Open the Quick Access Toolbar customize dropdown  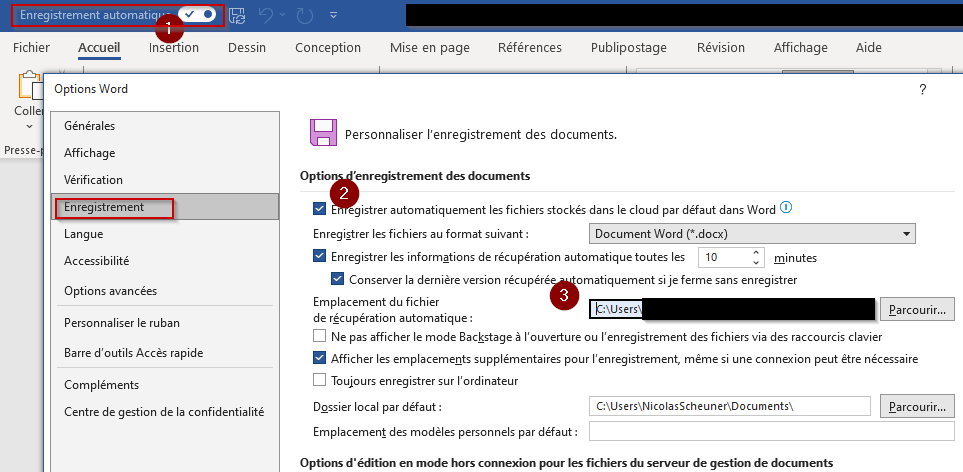[333, 15]
